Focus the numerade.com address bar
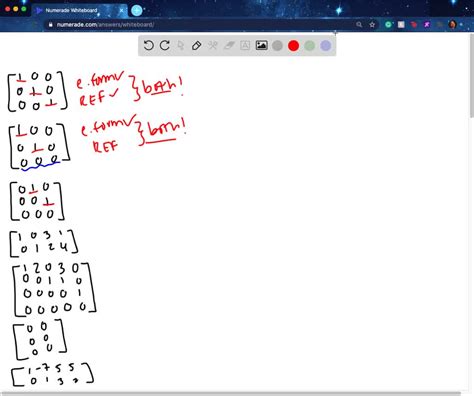Screen dimensions: 474x396 click(x=200, y=25)
